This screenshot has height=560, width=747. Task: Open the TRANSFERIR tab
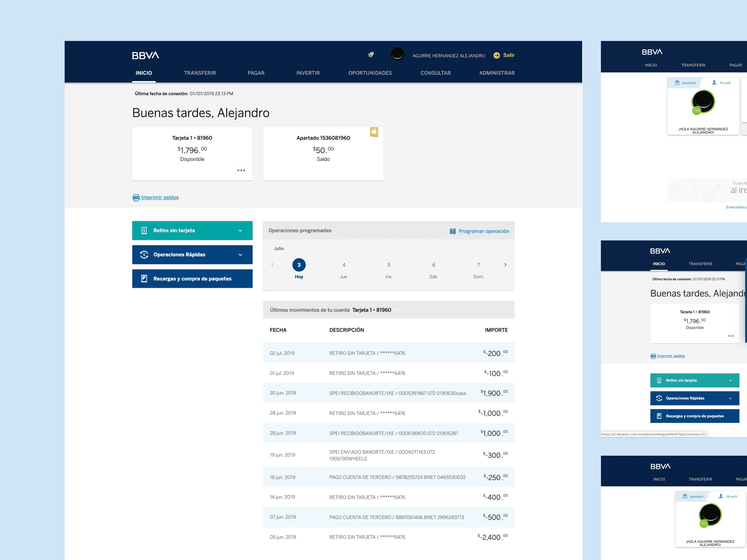pyautogui.click(x=200, y=73)
